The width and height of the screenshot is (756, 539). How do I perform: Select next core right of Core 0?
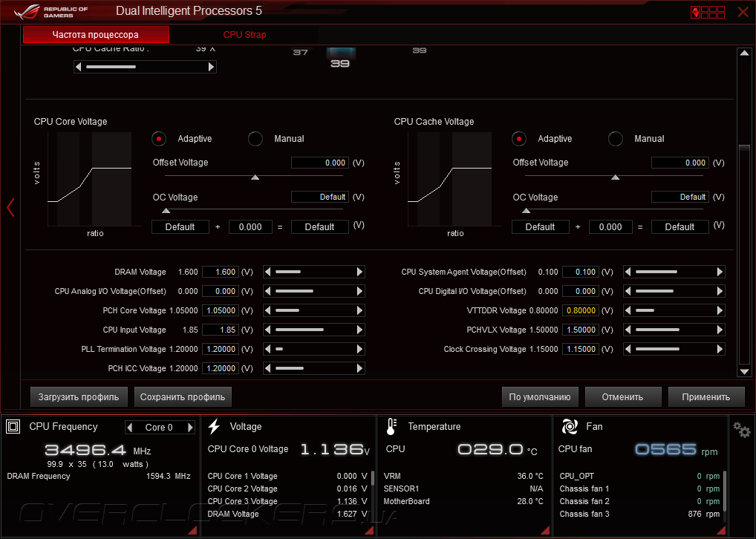coord(190,427)
